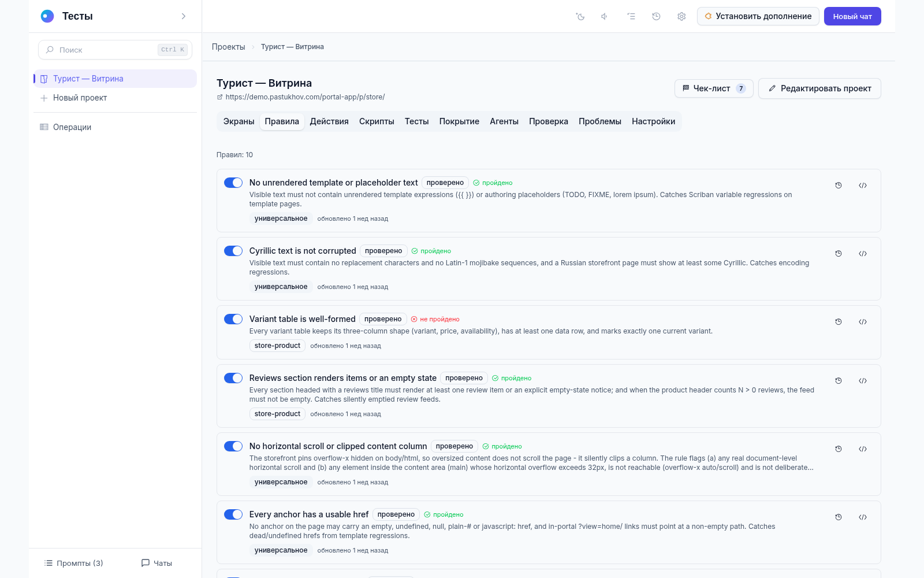View history of the Reviews section rule
This screenshot has width=924, height=578.
point(839,381)
